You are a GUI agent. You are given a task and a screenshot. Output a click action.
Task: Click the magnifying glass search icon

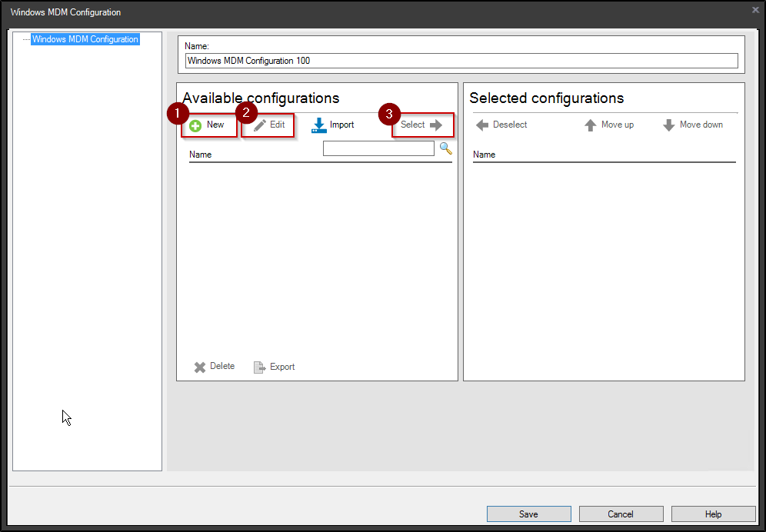[445, 148]
